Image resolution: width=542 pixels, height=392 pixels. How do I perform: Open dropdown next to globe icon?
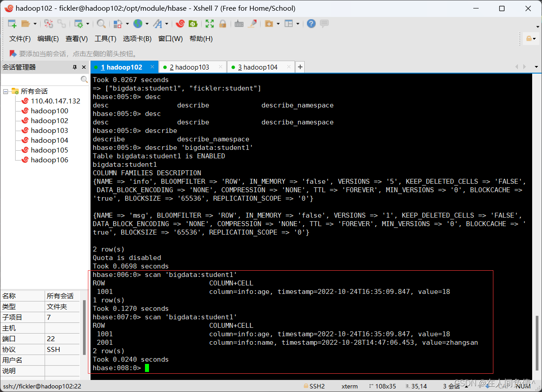(x=147, y=24)
